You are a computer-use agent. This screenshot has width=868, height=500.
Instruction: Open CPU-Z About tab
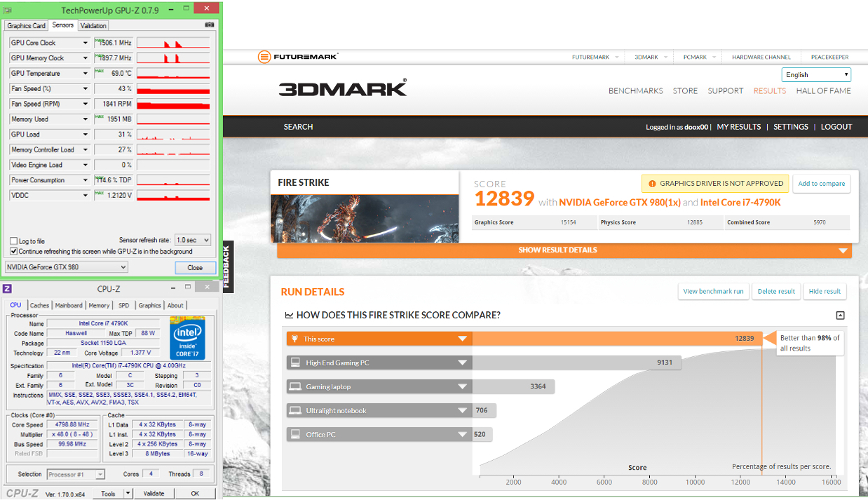pos(175,305)
